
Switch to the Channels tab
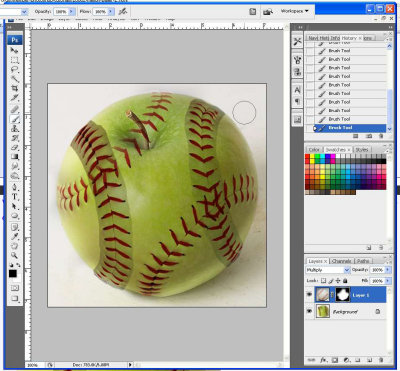tap(342, 261)
